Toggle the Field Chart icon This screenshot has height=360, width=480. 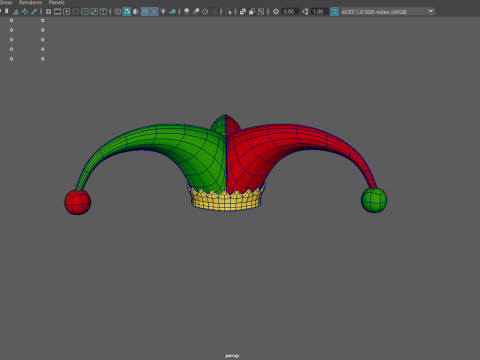(x=85, y=12)
